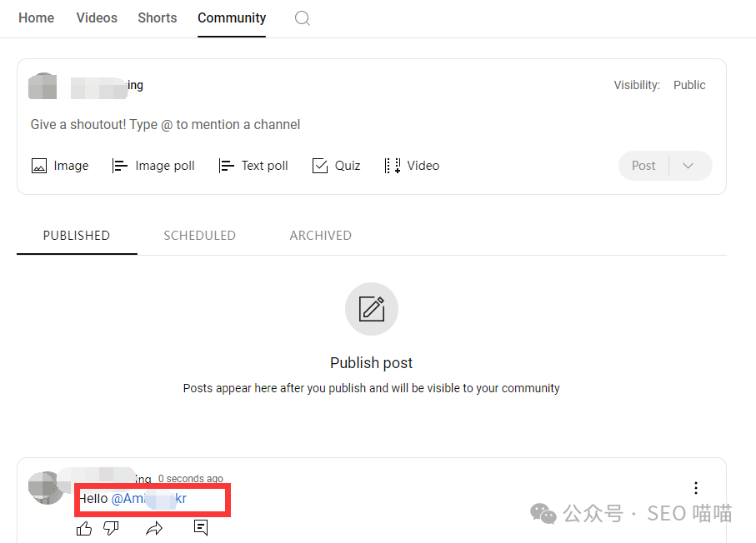Go to the Home tab
The height and width of the screenshot is (543, 756).
coord(36,17)
